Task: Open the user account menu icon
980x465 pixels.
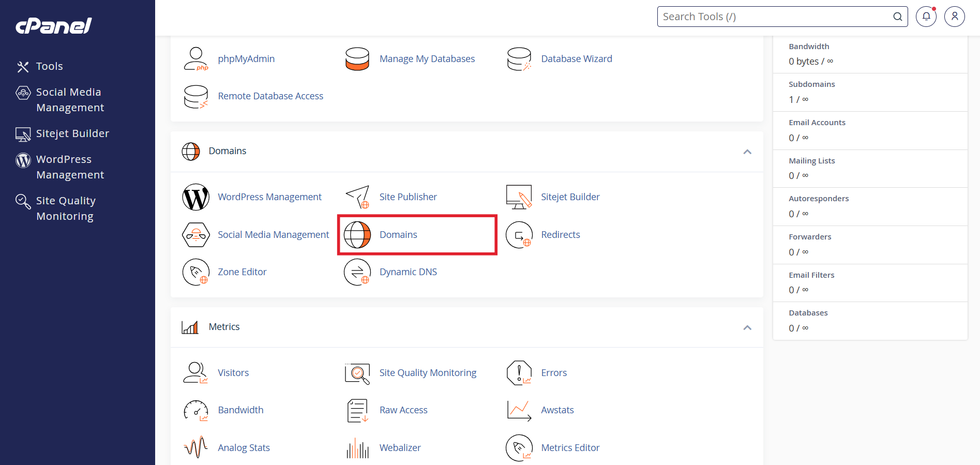Action: coord(955,17)
